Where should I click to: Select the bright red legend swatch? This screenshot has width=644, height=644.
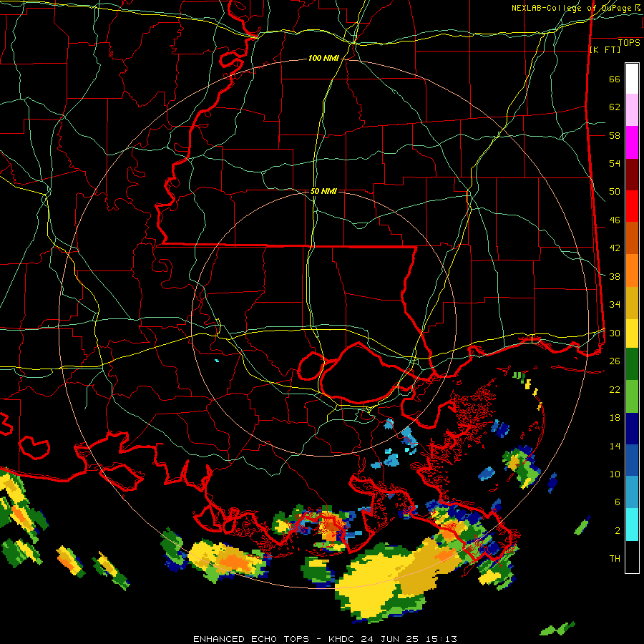point(632,206)
